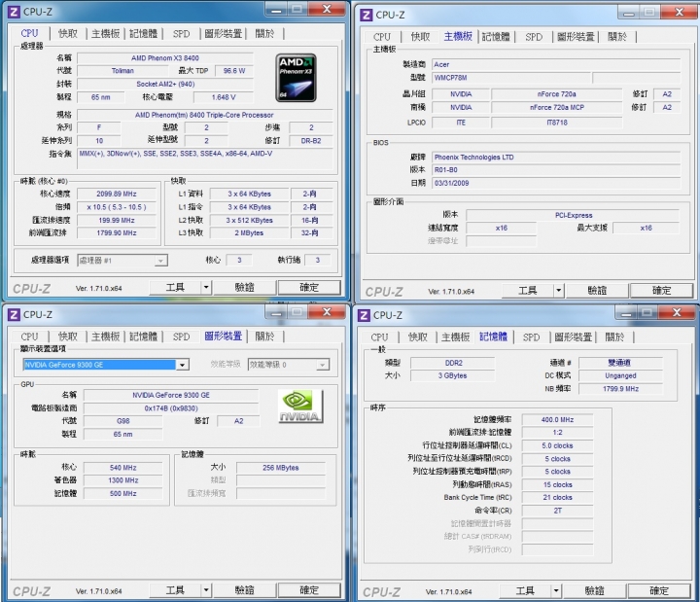Image resolution: width=700 pixels, height=602 pixels.
Task: Click 確定 button in the graphics window
Action: [x=309, y=590]
